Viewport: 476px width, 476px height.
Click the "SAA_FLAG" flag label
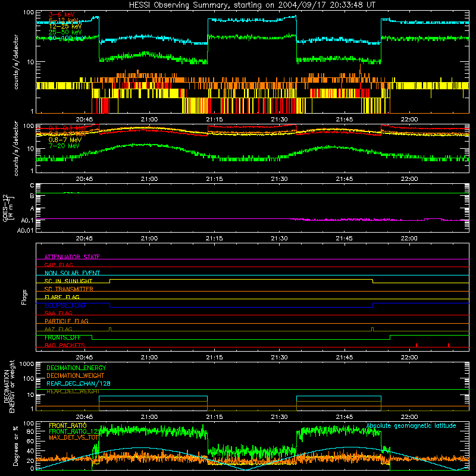click(58, 313)
